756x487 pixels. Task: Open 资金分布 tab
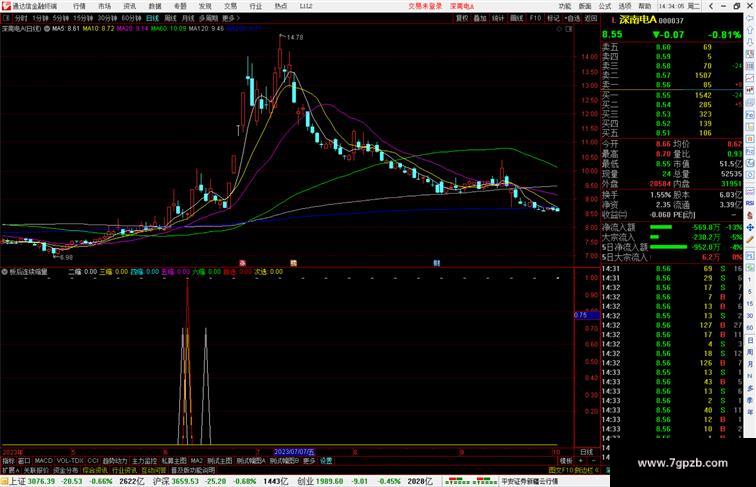[65, 470]
